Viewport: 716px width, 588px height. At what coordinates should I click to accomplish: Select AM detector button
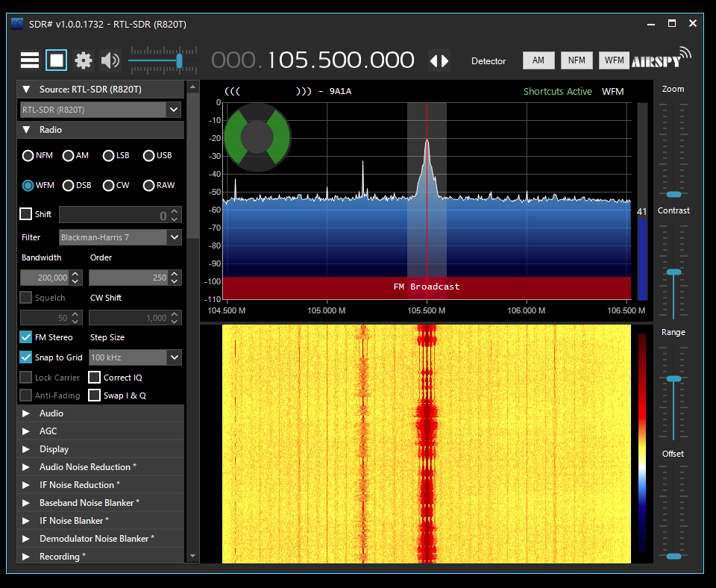[x=538, y=60]
